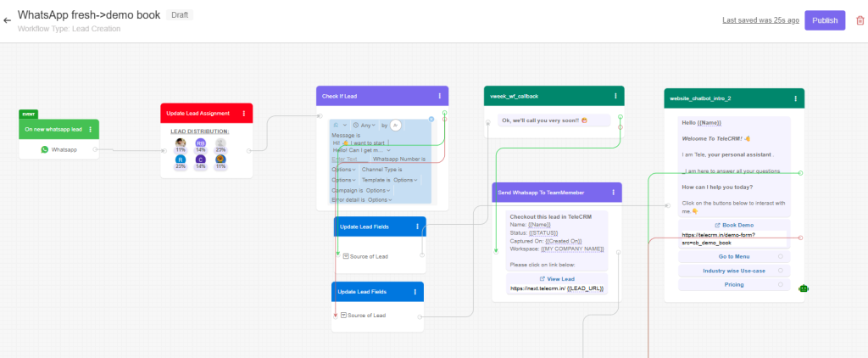Click the output port of 'Industry wise Use-case'
The image size is (868, 358).
pyautogui.click(x=781, y=271)
